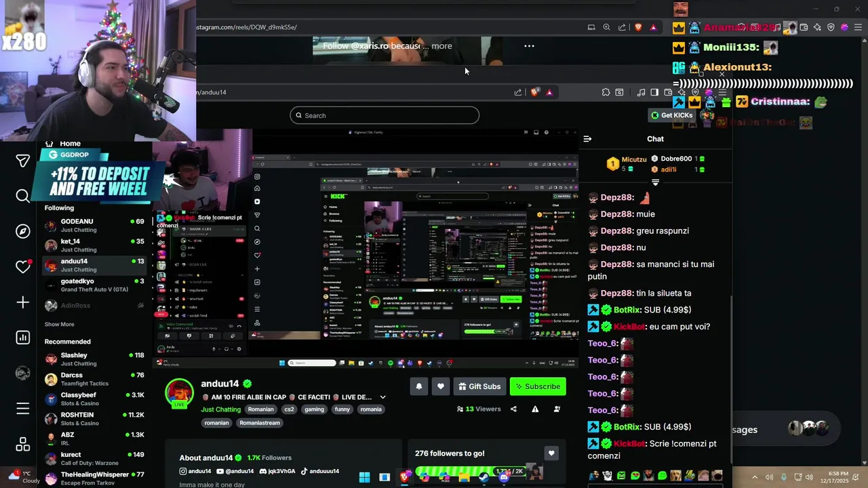Open ROSHTEIN recommended channel
This screenshot has height=488, width=868.
click(94, 419)
